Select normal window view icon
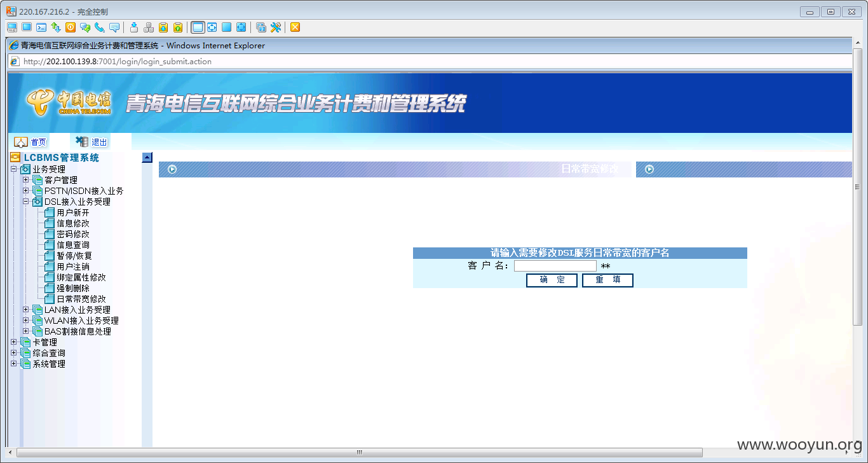The height and width of the screenshot is (463, 868). [x=197, y=27]
